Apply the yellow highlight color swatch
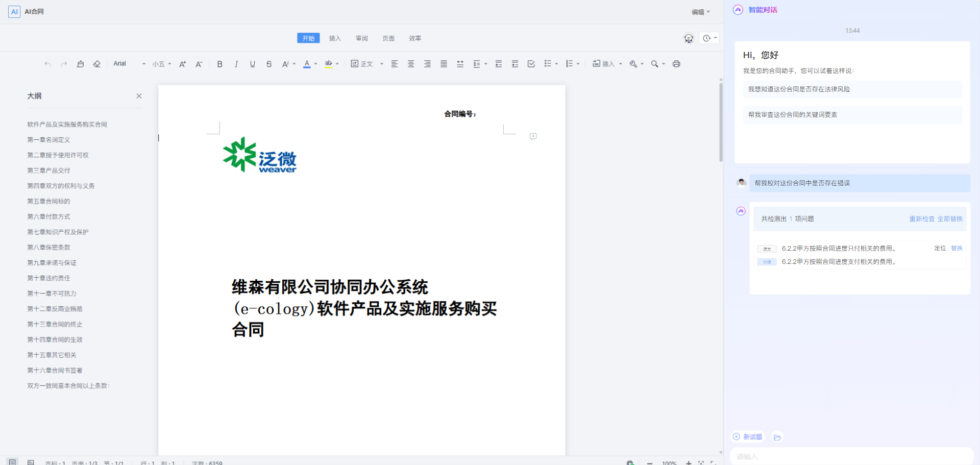This screenshot has width=980, height=465. [329, 64]
